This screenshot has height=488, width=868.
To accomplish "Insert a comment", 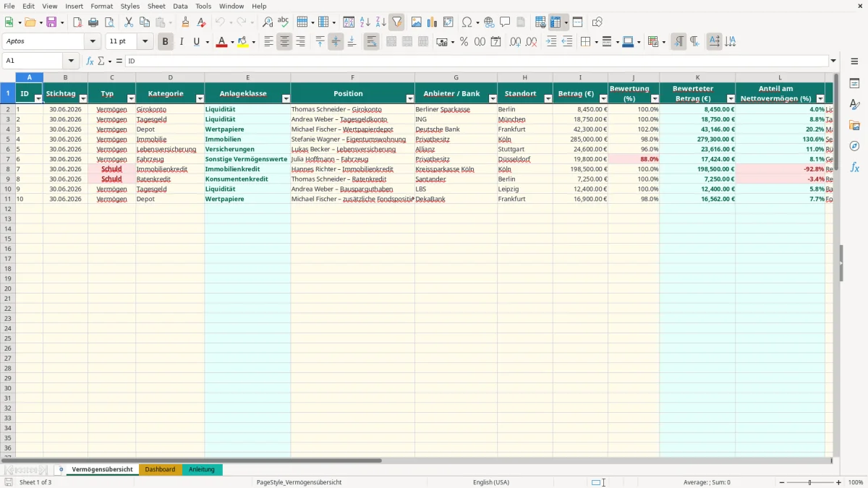I will click(505, 22).
